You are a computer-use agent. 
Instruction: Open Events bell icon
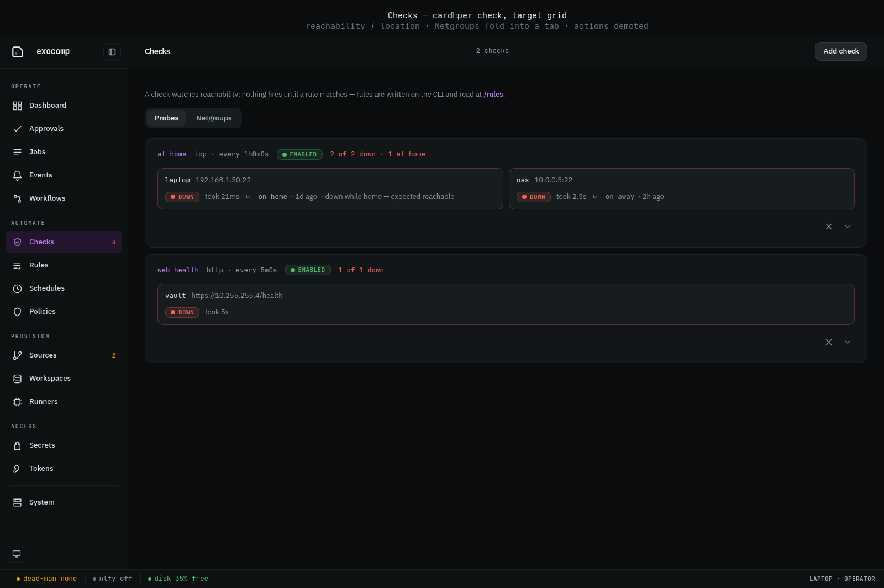17,175
